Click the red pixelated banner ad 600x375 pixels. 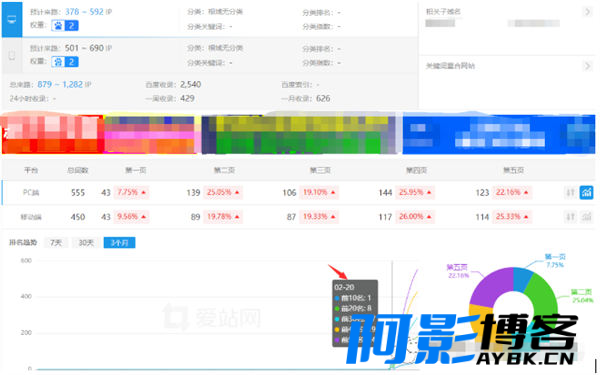pos(52,134)
